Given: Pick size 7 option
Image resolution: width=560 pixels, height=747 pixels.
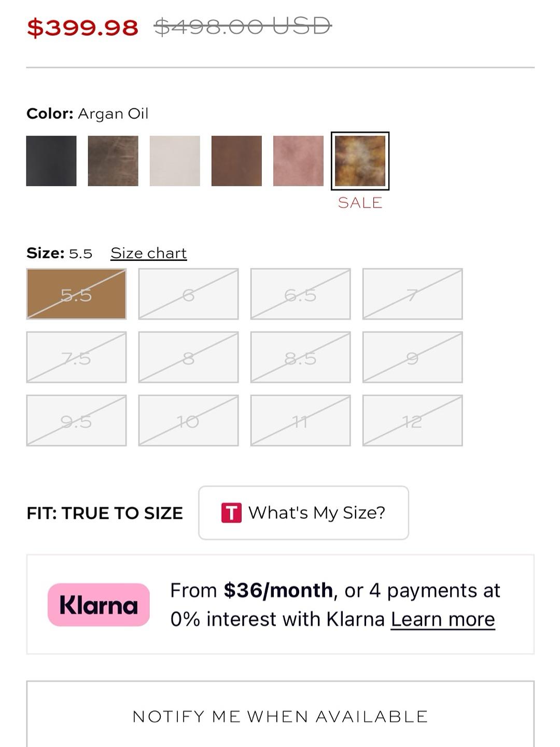Looking at the screenshot, I should (412, 294).
